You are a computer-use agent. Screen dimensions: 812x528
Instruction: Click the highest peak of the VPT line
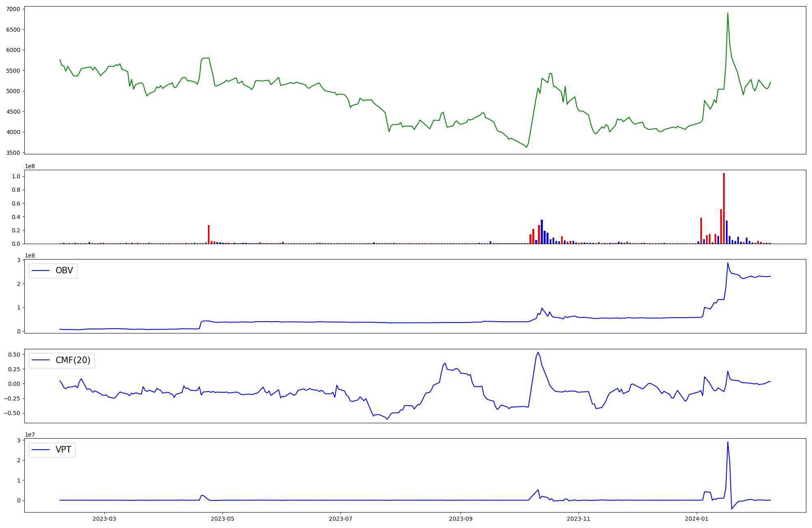pyautogui.click(x=728, y=442)
